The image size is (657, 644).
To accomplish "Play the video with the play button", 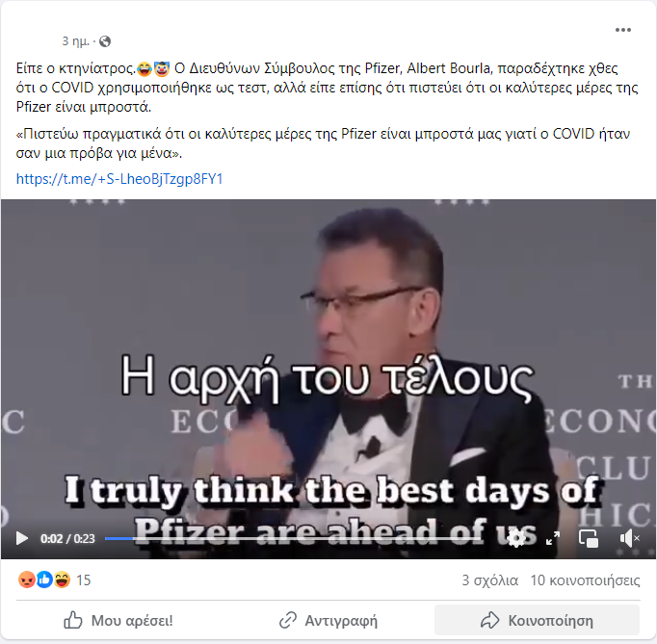I will pyautogui.click(x=21, y=538).
